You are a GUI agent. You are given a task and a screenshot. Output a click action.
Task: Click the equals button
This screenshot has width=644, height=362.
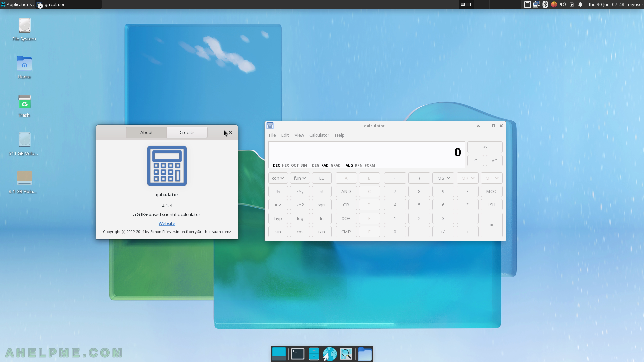click(x=492, y=225)
